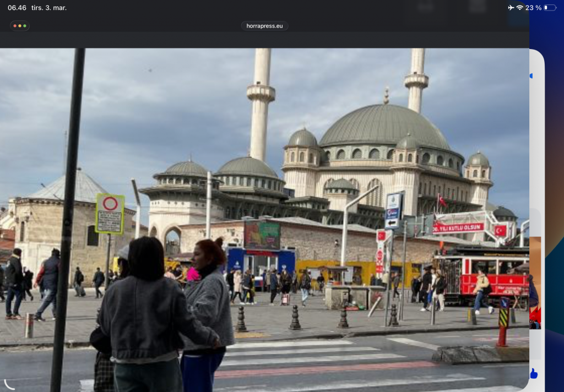Click the red close dot in window controls
The height and width of the screenshot is (392, 564).
click(x=15, y=26)
